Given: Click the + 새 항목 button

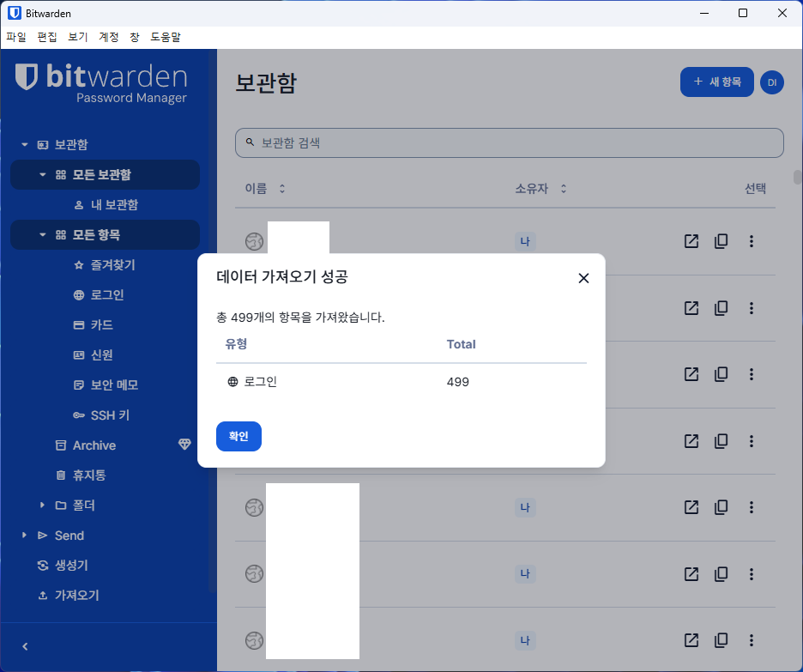Looking at the screenshot, I should click(716, 82).
